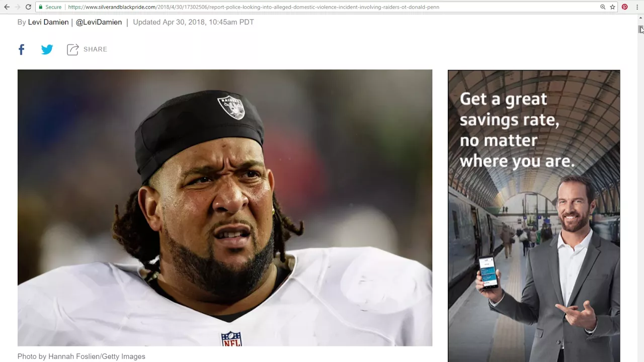Open the Pinterest extension icon

(624, 7)
